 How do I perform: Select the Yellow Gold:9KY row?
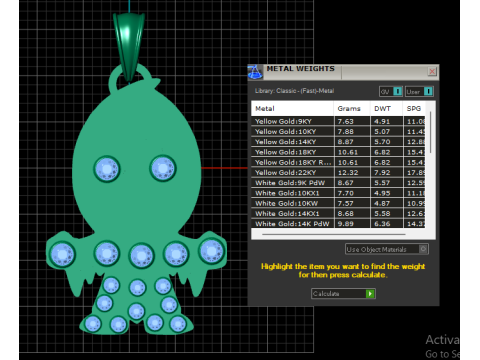click(x=338, y=121)
